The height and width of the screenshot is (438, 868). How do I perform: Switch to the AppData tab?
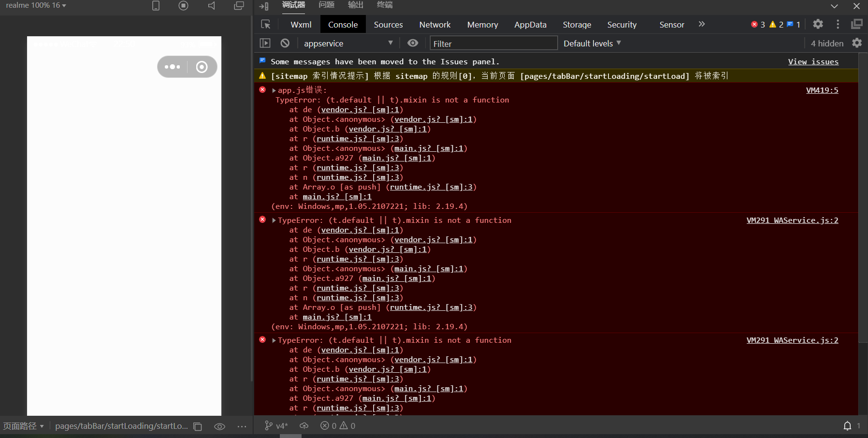coord(530,25)
